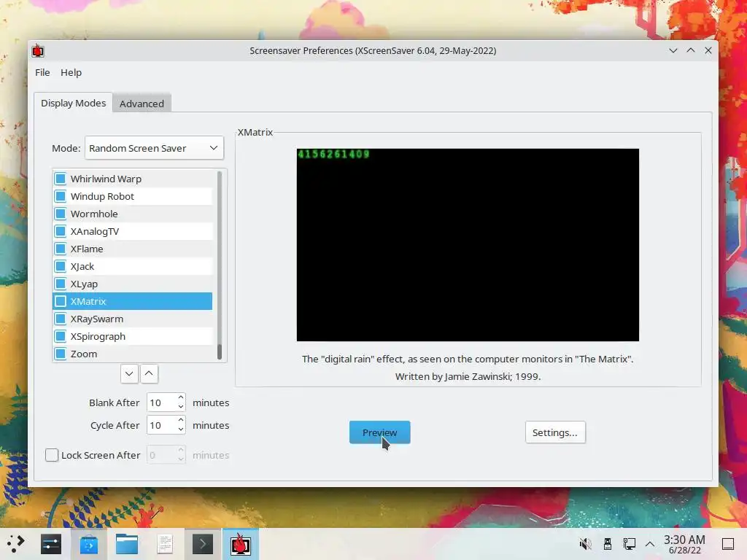Decrease the Blank After minutes value
Screen dimensions: 747x560
click(x=181, y=407)
